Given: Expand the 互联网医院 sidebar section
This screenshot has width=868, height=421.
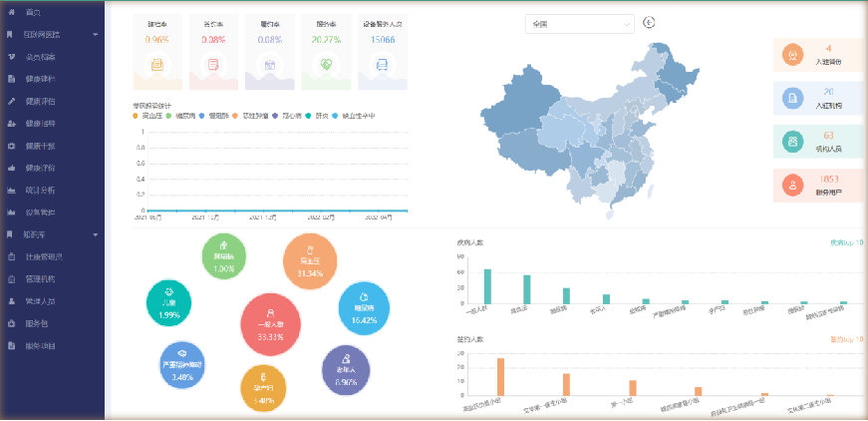Looking at the screenshot, I should click(94, 35).
